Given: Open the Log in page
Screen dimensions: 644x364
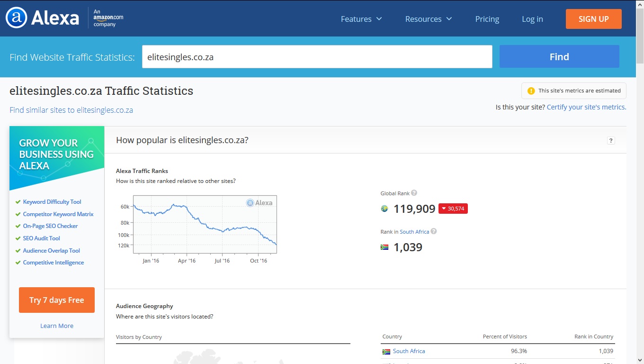Looking at the screenshot, I should (x=532, y=19).
